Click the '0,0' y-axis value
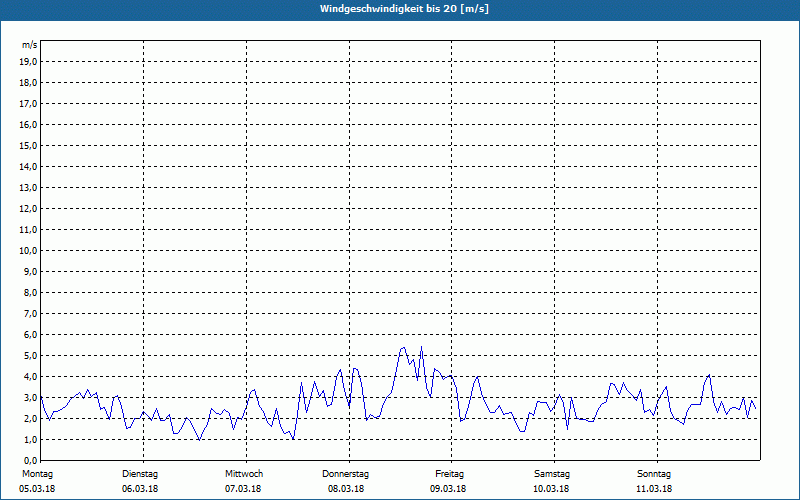 tap(30, 460)
